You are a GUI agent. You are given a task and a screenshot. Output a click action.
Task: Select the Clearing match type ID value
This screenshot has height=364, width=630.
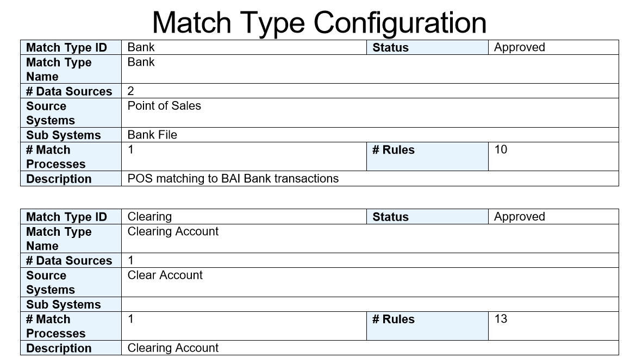pos(149,216)
